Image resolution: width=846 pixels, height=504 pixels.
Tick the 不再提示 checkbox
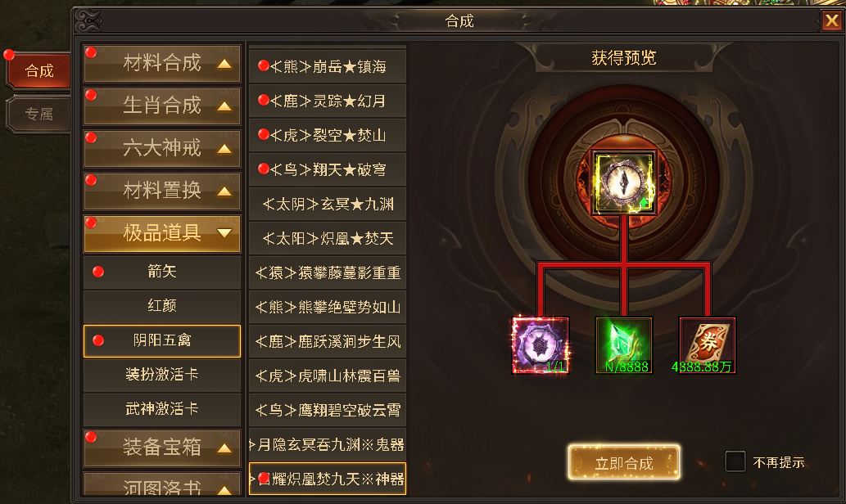click(735, 461)
